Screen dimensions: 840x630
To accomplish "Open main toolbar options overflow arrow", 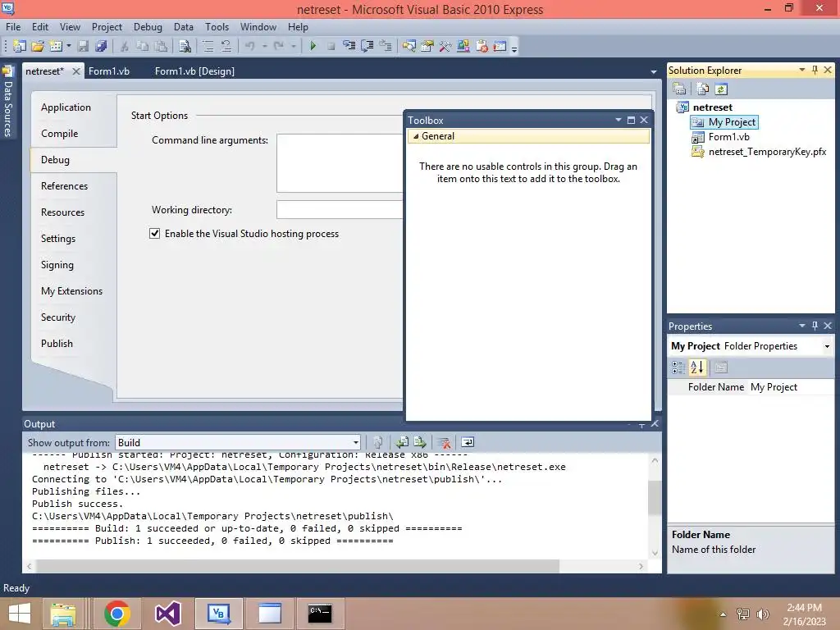I will [x=514, y=49].
